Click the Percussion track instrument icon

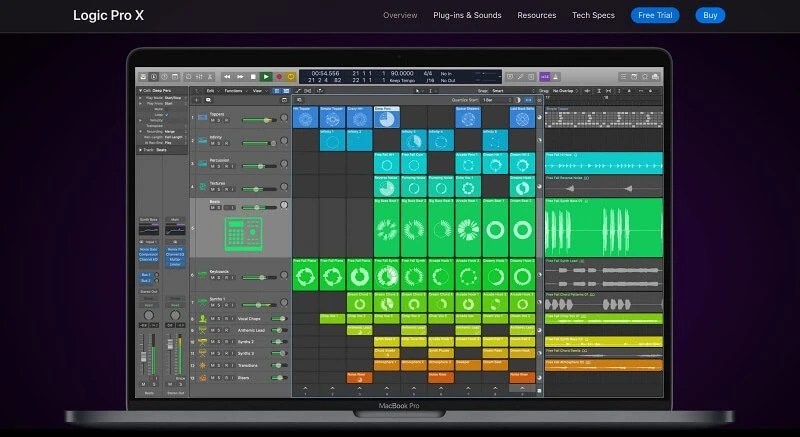pyautogui.click(x=203, y=163)
